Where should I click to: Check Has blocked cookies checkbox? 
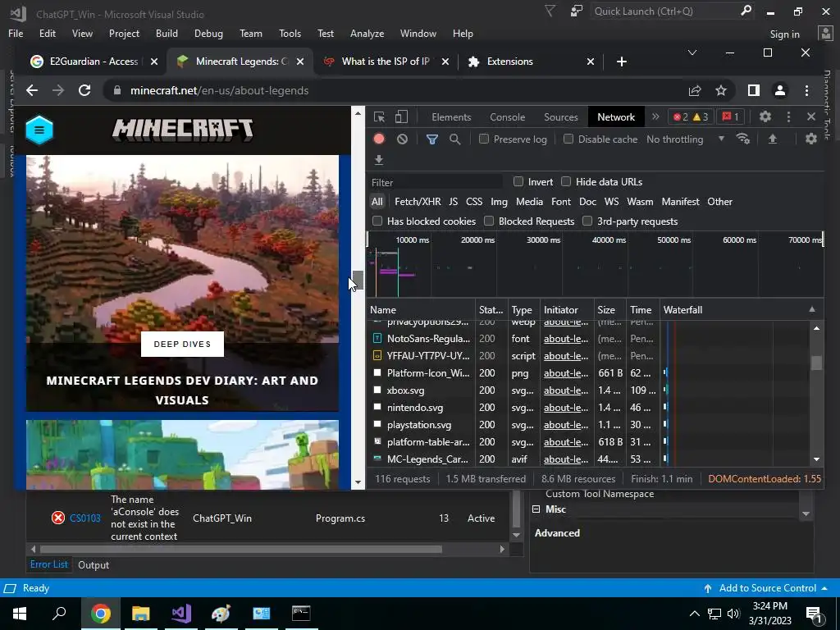[377, 221]
